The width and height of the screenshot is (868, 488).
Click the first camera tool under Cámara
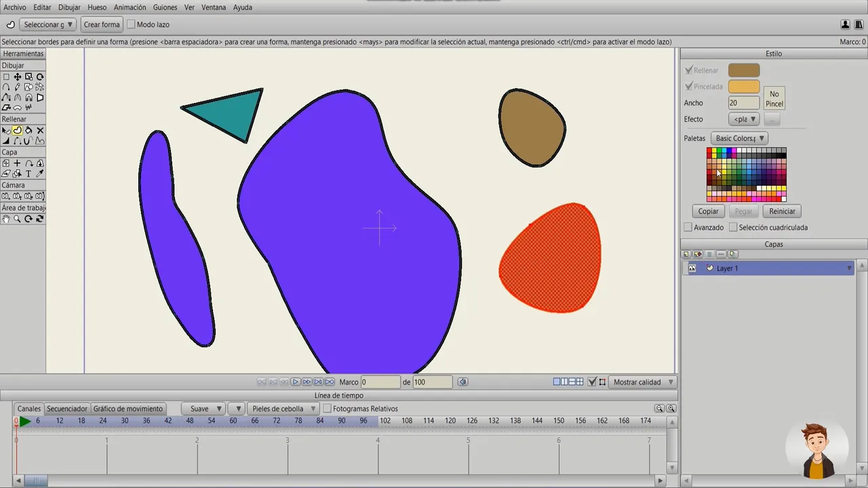click(x=6, y=196)
